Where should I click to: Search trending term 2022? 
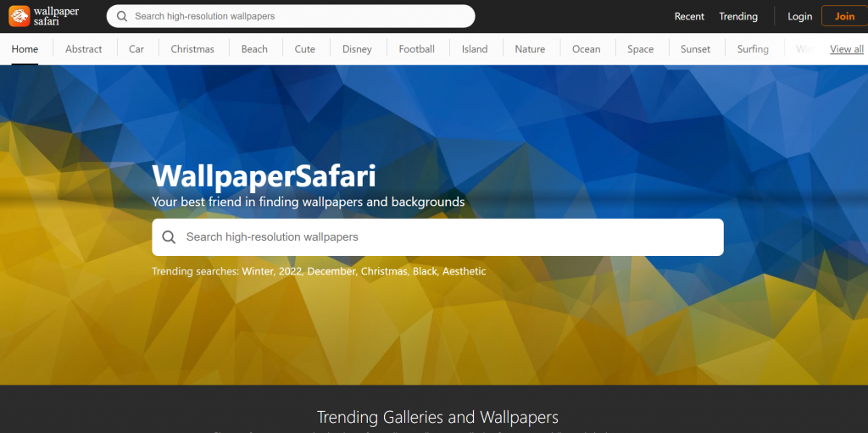click(x=290, y=271)
